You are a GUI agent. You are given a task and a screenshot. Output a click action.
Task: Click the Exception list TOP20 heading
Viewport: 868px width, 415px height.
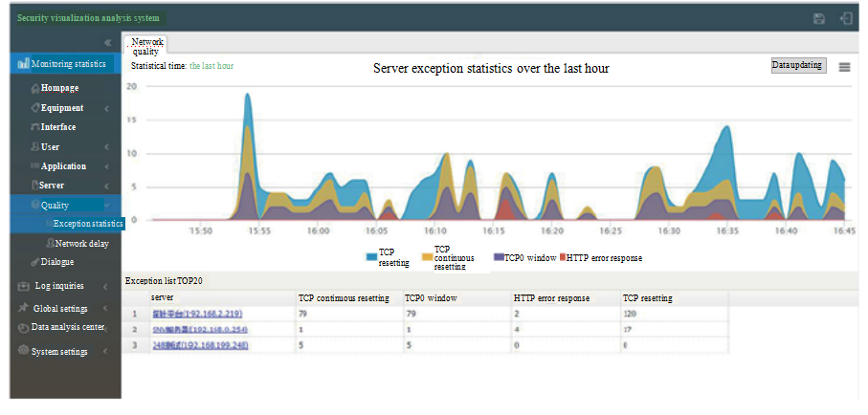[x=164, y=281]
